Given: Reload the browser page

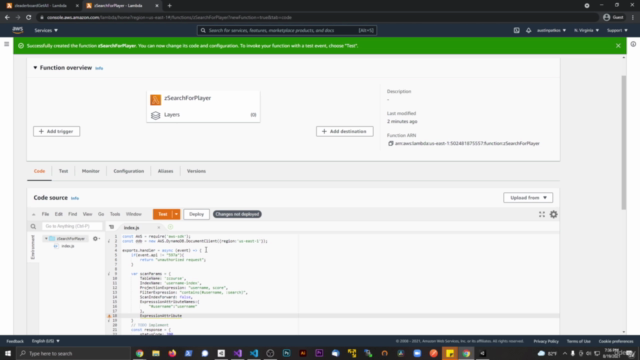Looking at the screenshot, I should pos(29,18).
